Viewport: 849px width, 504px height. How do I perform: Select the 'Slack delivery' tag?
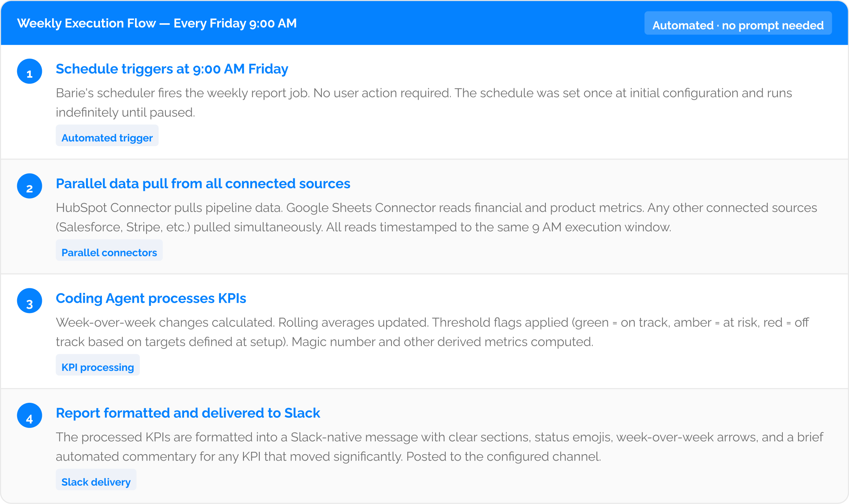click(x=96, y=480)
